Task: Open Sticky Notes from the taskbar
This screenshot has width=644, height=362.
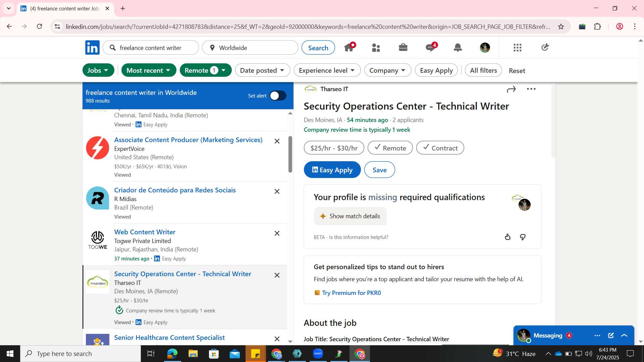Action: click(255, 354)
